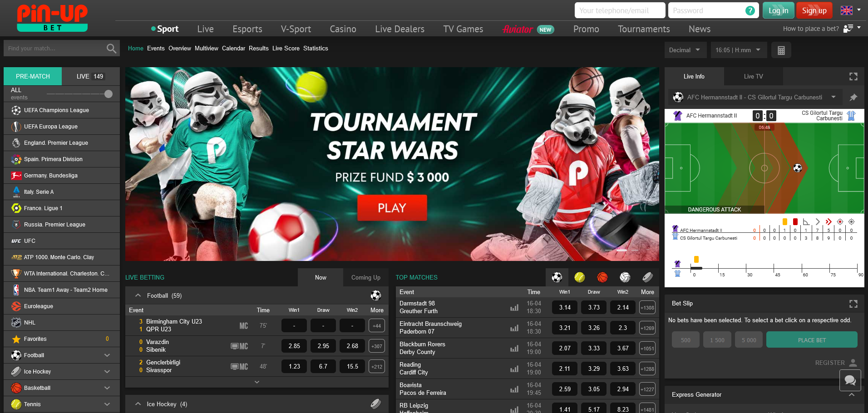
Task: Select odds 2.85 for Varazdin win
Action: [x=294, y=346]
